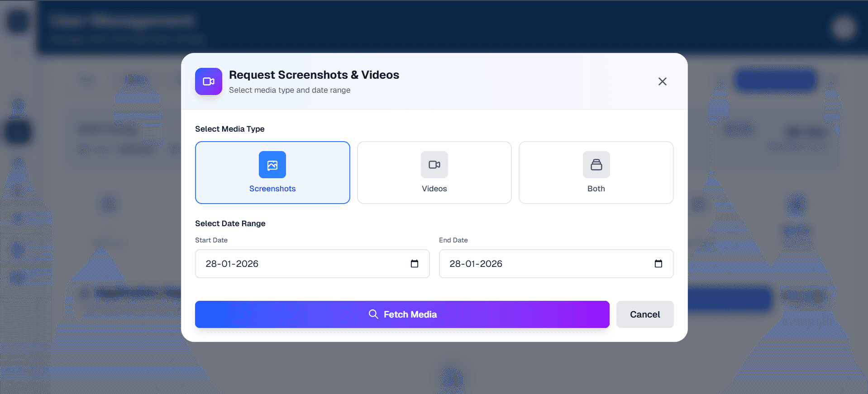Click the Fetch Media button

(402, 314)
